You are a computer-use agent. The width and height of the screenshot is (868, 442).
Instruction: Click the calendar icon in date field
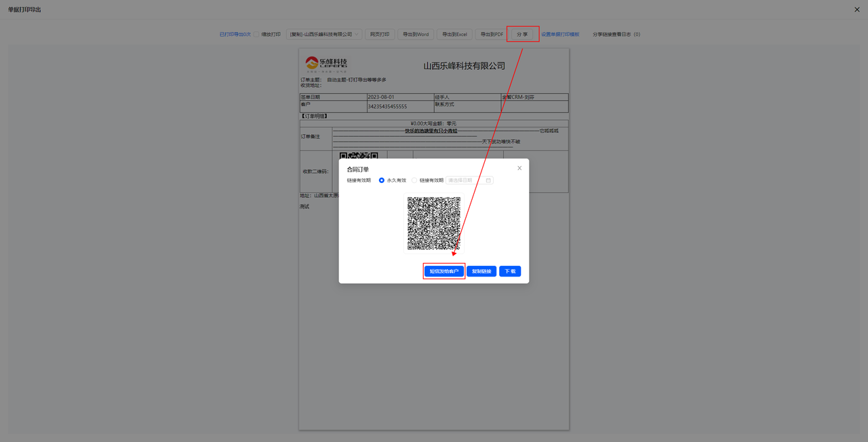pos(488,180)
